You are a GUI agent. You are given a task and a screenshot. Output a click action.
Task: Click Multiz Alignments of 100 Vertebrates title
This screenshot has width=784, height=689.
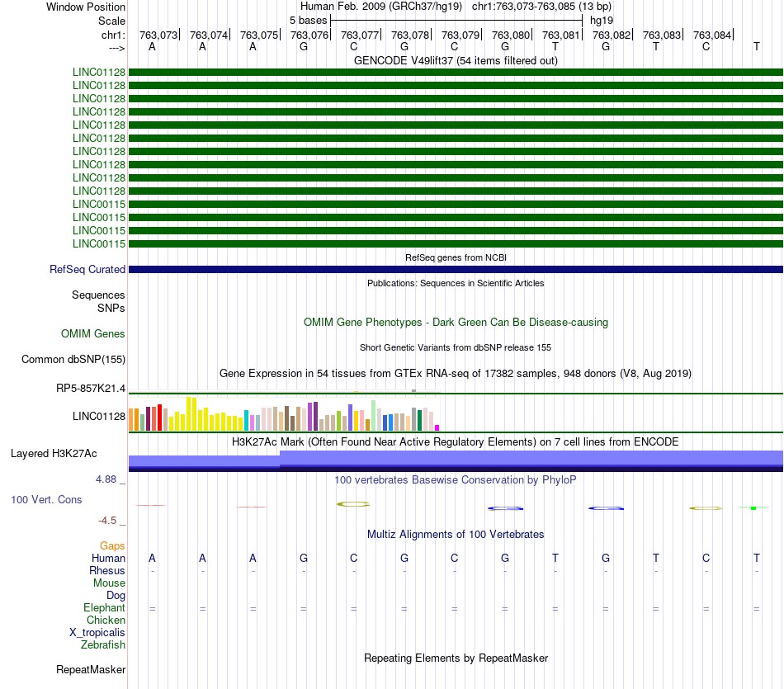(456, 534)
